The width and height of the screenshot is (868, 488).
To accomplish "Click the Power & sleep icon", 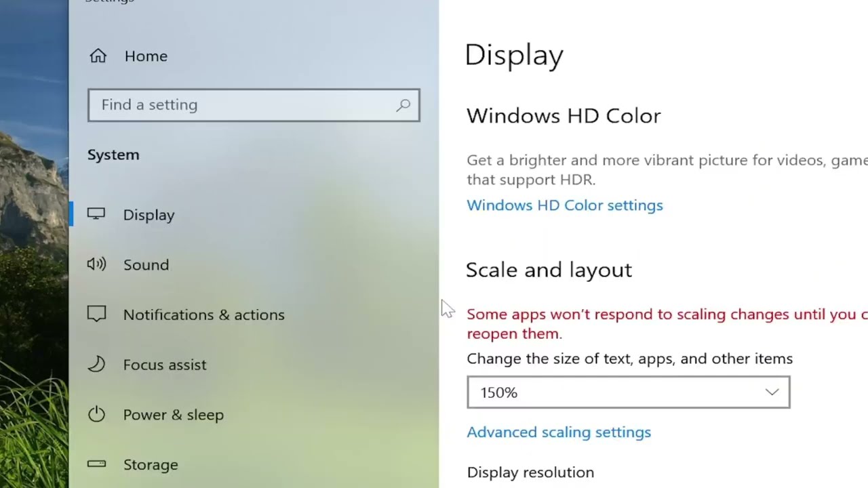I will pos(96,414).
